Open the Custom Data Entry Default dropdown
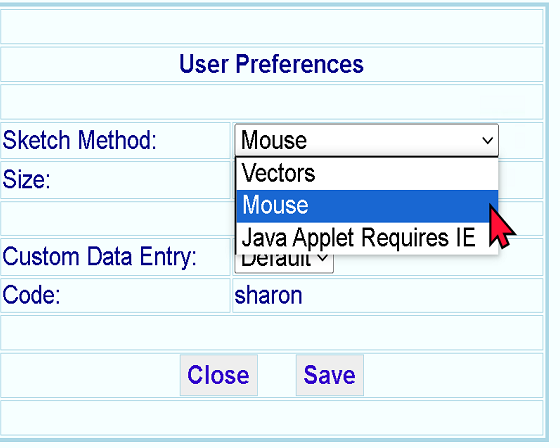 284,263
